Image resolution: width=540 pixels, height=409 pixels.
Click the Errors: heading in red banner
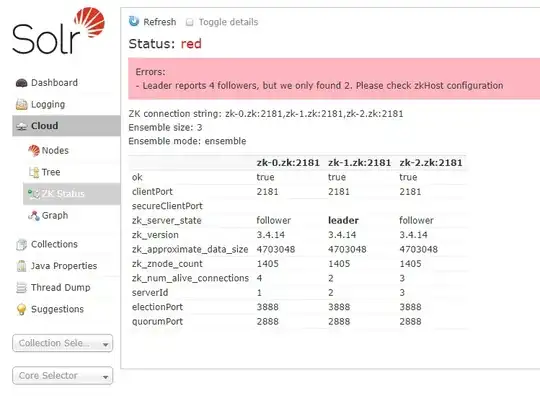point(150,72)
